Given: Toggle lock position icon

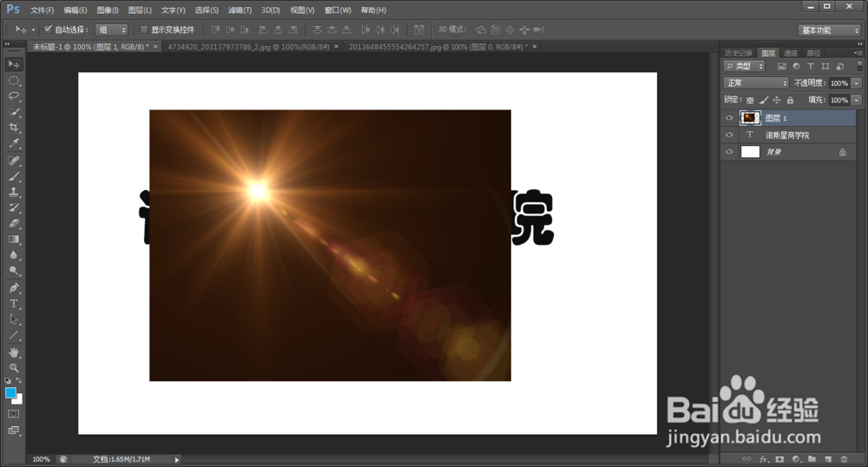Looking at the screenshot, I should click(x=777, y=100).
